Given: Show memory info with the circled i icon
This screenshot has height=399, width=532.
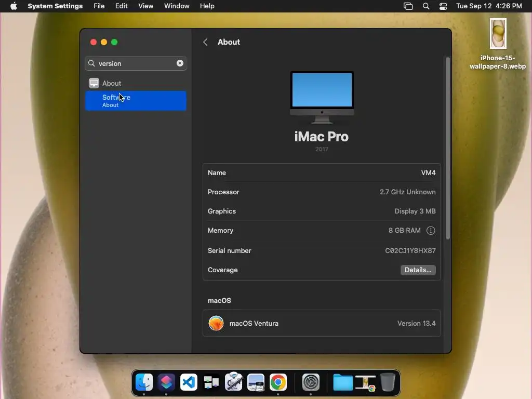Looking at the screenshot, I should coord(431,230).
